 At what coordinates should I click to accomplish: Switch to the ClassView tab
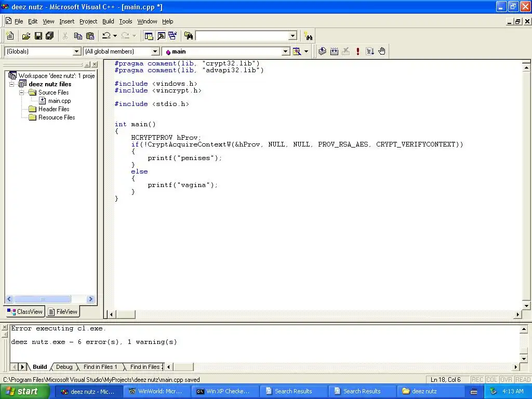tap(25, 312)
